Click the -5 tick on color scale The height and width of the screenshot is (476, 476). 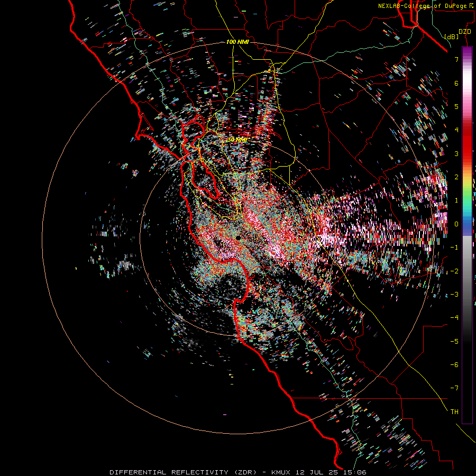click(454, 341)
